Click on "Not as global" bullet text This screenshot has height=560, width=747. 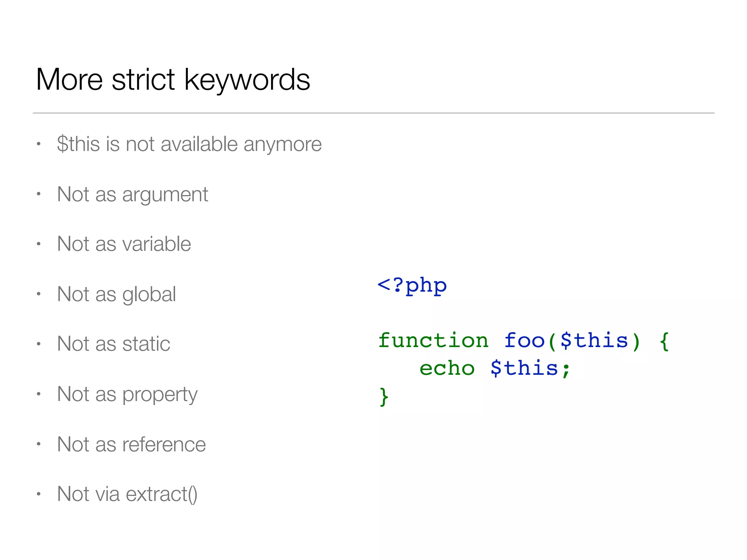click(x=116, y=294)
